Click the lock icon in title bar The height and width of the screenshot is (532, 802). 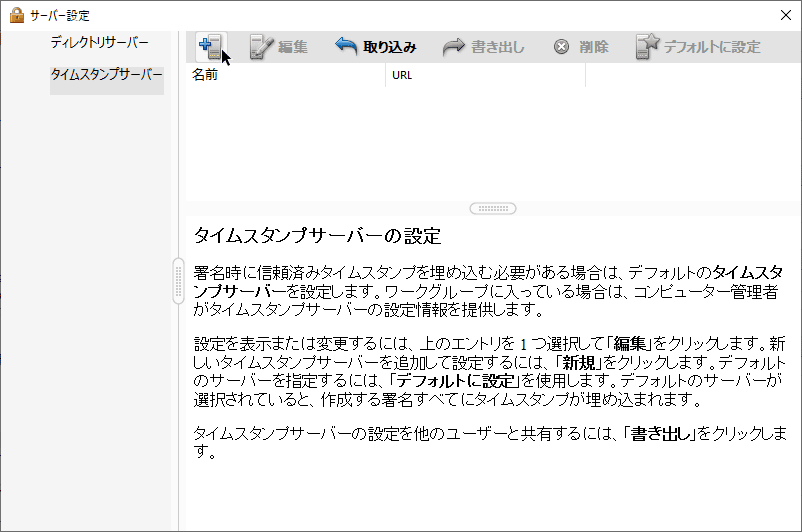16,15
